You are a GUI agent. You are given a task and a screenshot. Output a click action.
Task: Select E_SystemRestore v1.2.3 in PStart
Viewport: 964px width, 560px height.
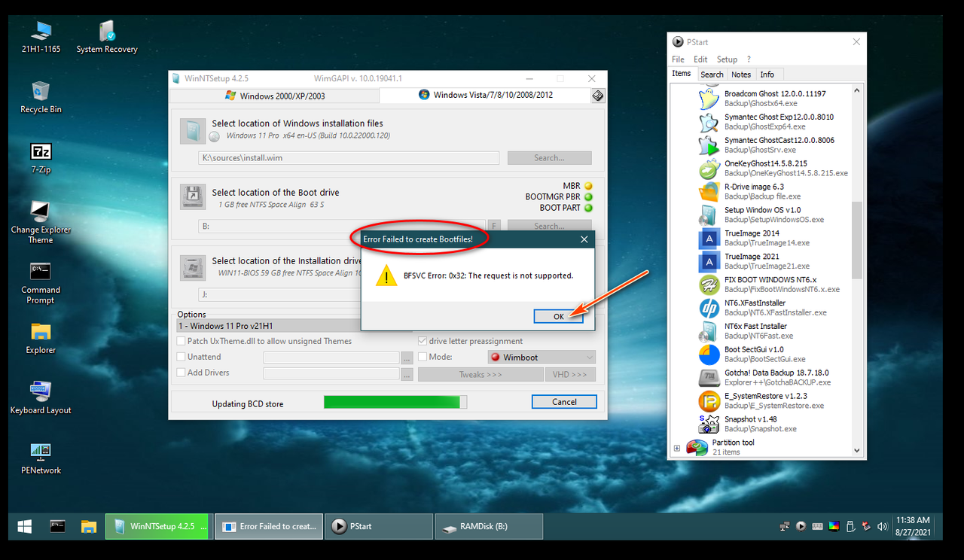click(x=761, y=401)
